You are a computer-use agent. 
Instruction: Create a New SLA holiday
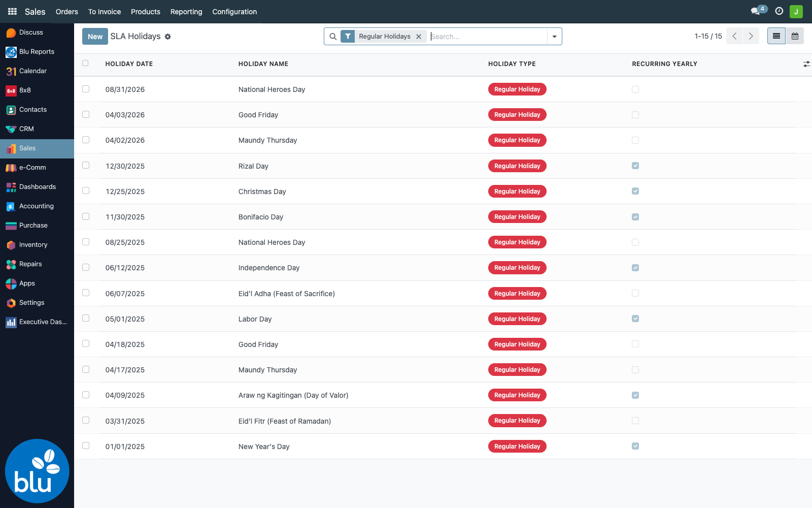click(95, 37)
